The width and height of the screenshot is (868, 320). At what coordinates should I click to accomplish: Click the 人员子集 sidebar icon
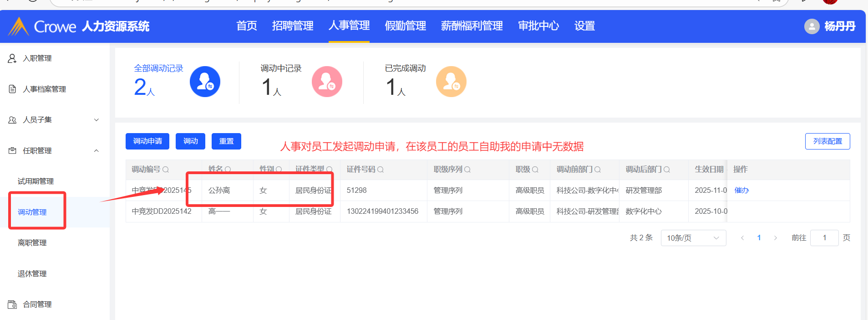[x=12, y=120]
